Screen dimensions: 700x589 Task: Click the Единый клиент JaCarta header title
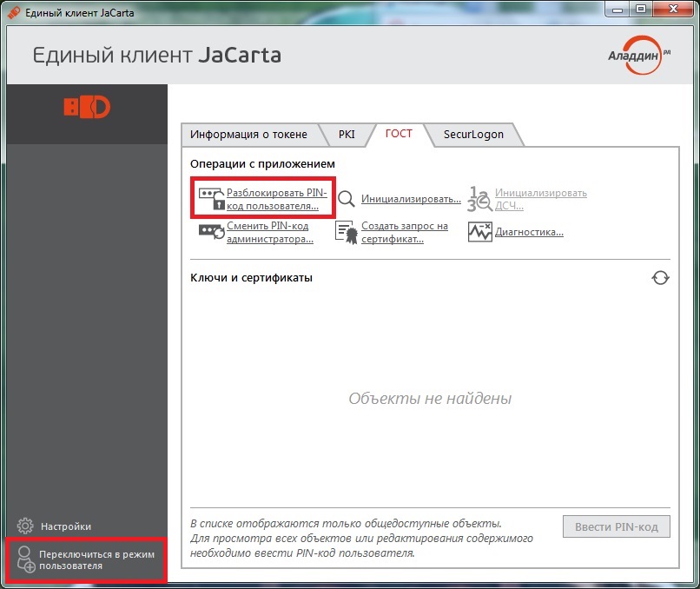pos(156,56)
